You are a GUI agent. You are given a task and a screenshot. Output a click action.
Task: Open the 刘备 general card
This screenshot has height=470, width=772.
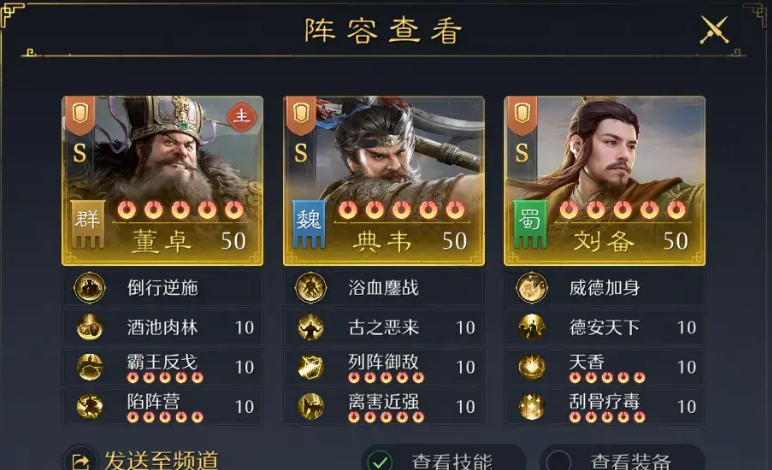[x=605, y=181]
